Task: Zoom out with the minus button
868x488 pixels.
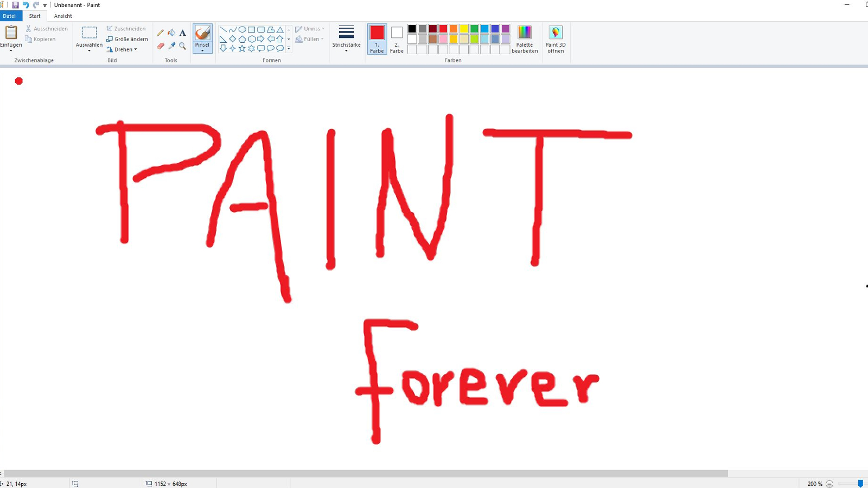Action: [829, 484]
